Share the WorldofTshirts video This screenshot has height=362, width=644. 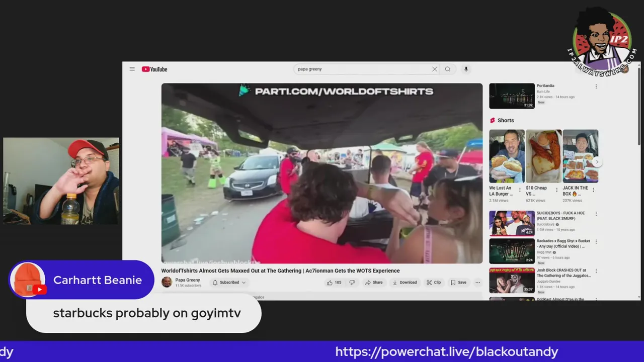point(374,283)
